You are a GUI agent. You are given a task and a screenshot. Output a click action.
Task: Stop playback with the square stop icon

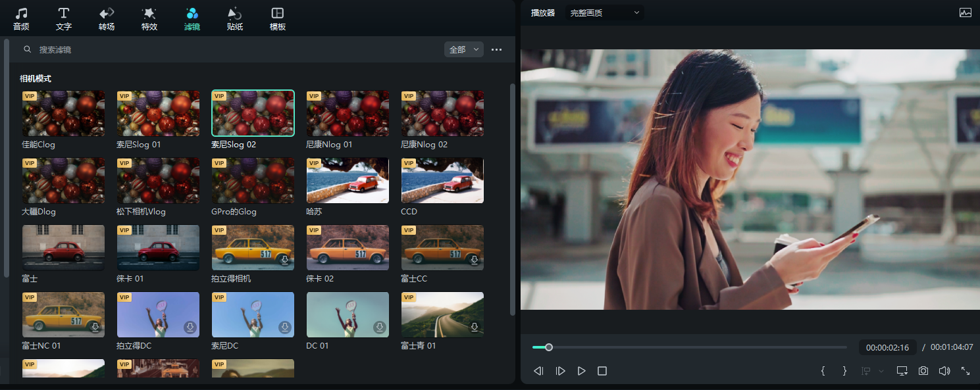tap(602, 371)
